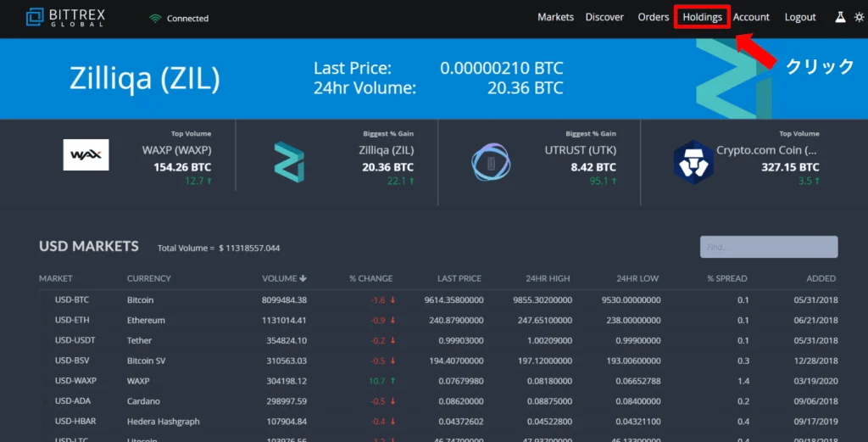The image size is (868, 442).
Task: Click the 327.15 BTC volume value
Action: click(x=790, y=167)
